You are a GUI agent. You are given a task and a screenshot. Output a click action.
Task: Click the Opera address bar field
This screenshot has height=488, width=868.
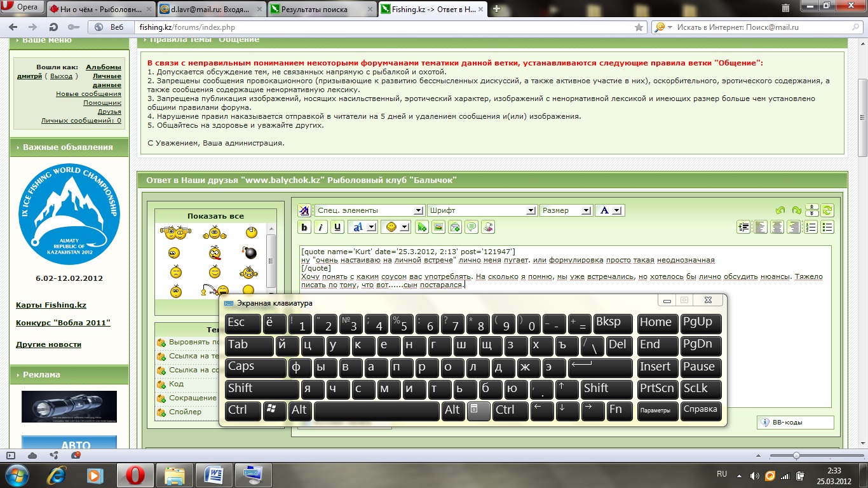tap(384, 27)
